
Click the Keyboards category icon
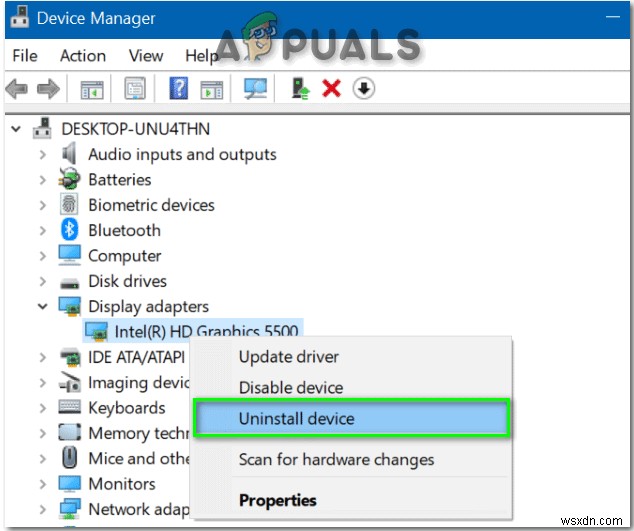tap(70, 407)
